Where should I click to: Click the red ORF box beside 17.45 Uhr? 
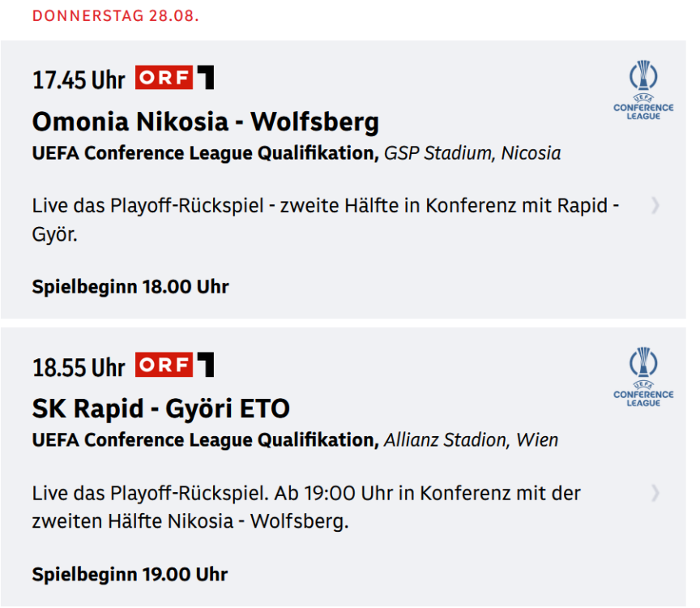click(164, 79)
